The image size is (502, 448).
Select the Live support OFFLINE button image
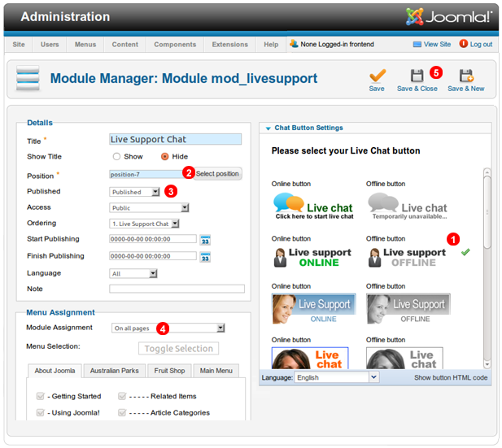point(407,257)
